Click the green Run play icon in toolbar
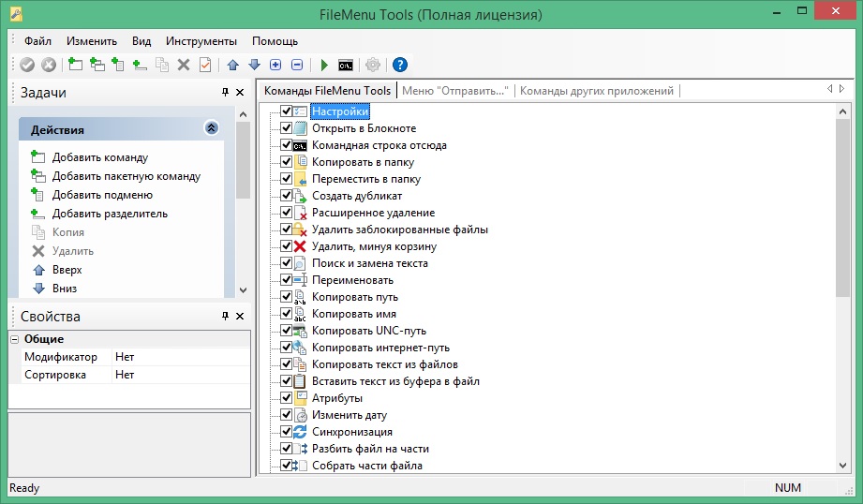Image resolution: width=863 pixels, height=504 pixels. pos(324,65)
